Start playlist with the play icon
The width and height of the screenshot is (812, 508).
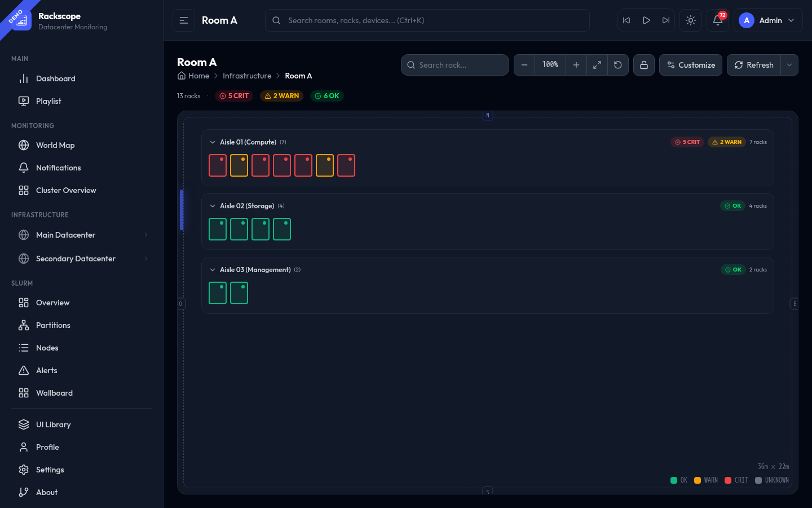[x=646, y=20]
